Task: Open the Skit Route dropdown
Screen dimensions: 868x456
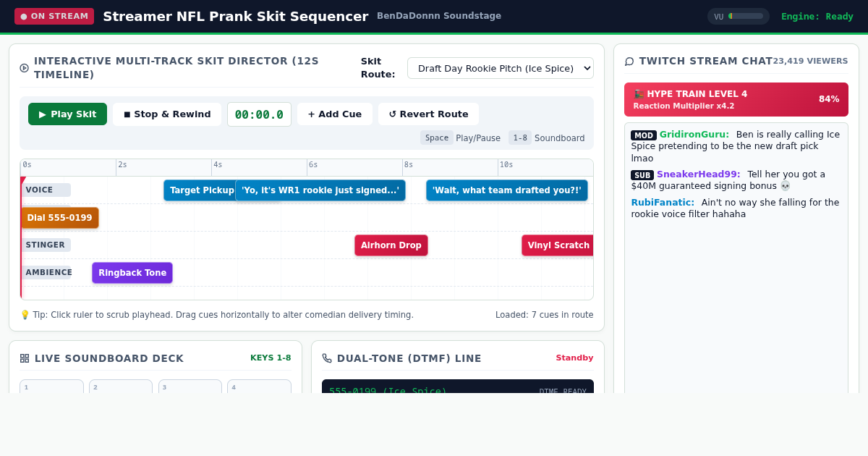Action: pos(501,68)
